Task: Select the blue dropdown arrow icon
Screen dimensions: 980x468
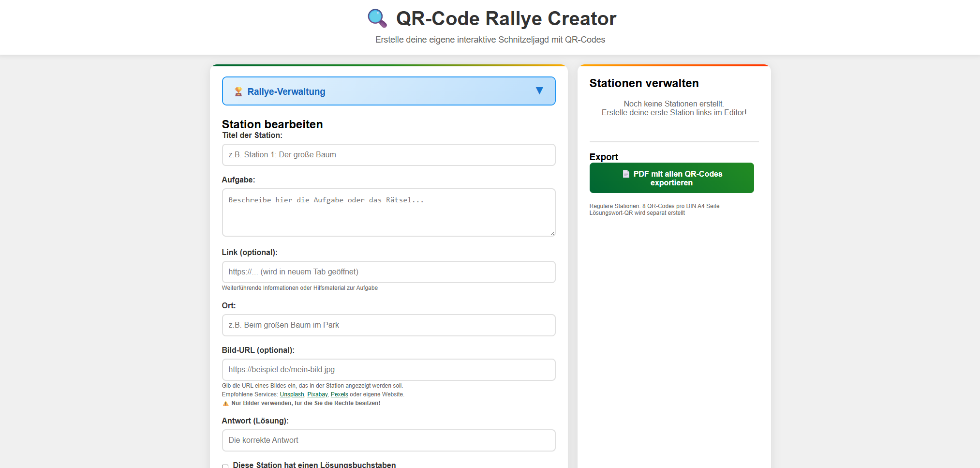Action: pyautogui.click(x=539, y=91)
